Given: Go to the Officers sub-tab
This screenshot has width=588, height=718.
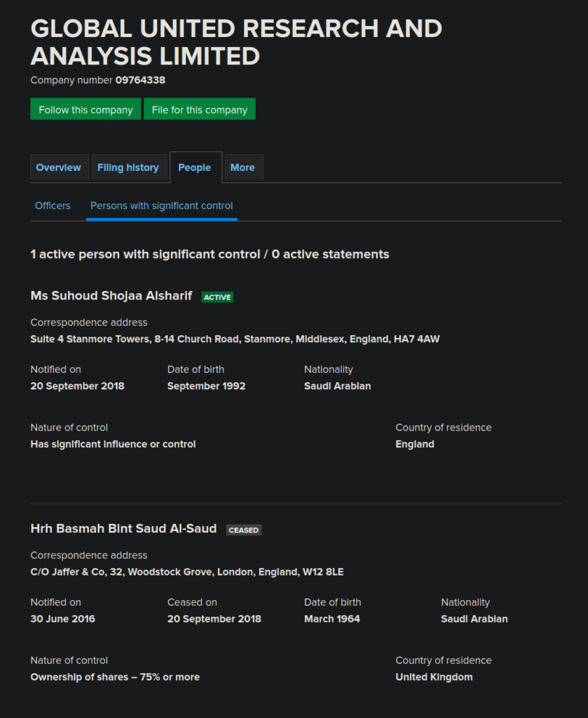Looking at the screenshot, I should [53, 205].
